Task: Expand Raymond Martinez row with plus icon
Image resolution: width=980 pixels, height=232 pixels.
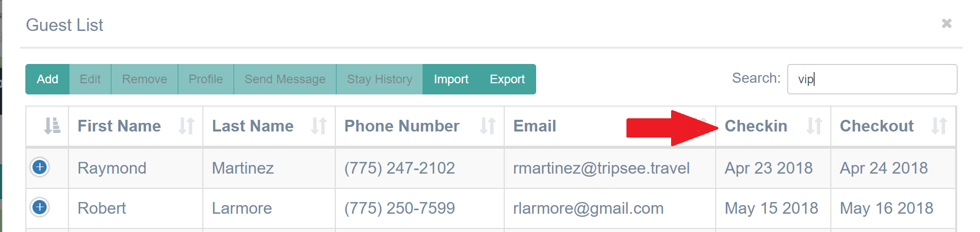Action: tap(40, 167)
